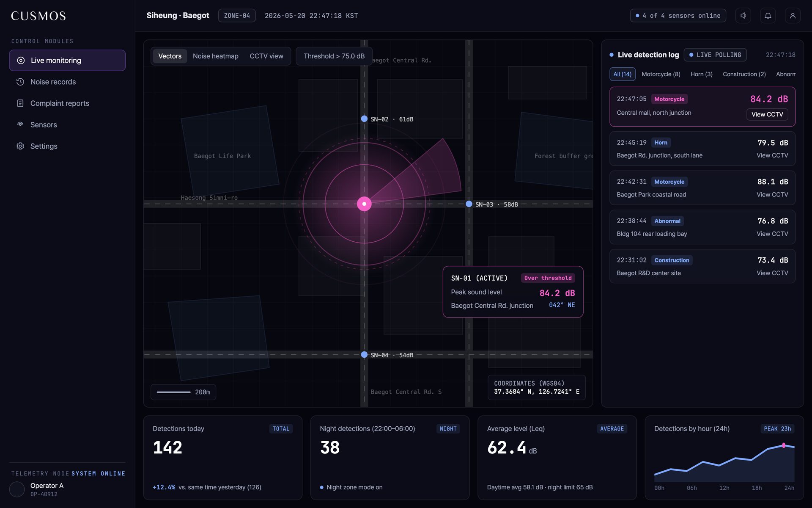Open 4 of 4 sensors online status

point(678,16)
